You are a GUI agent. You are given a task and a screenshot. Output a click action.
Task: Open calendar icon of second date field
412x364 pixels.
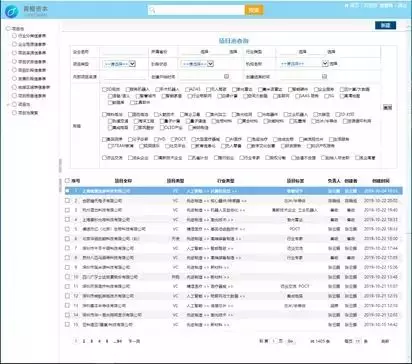(324, 76)
